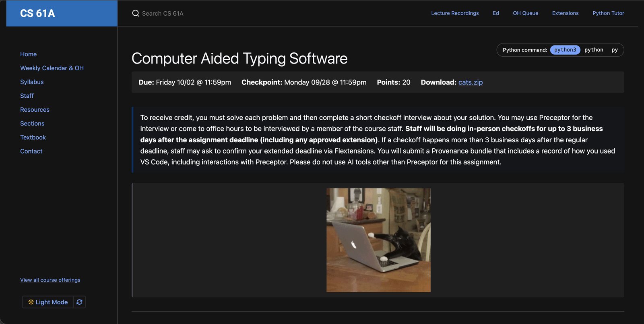Click the CS 61A logo header
644x324 pixels.
[x=62, y=13]
